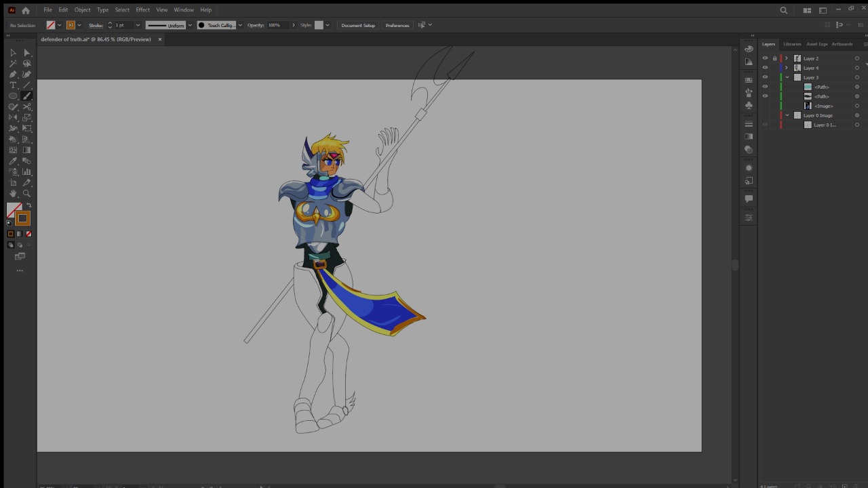Screen dimensions: 868x488
Task: Select the Lasso tool
Action: pyautogui.click(x=27, y=64)
